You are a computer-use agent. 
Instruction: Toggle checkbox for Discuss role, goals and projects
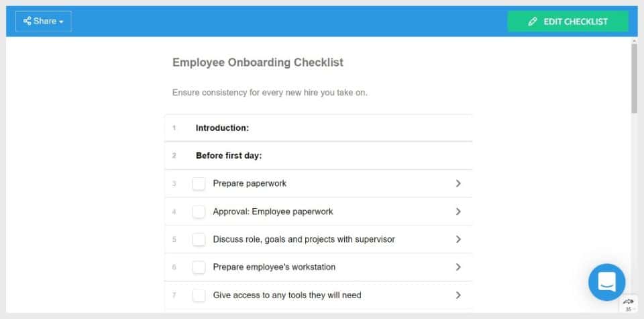pyautogui.click(x=199, y=239)
